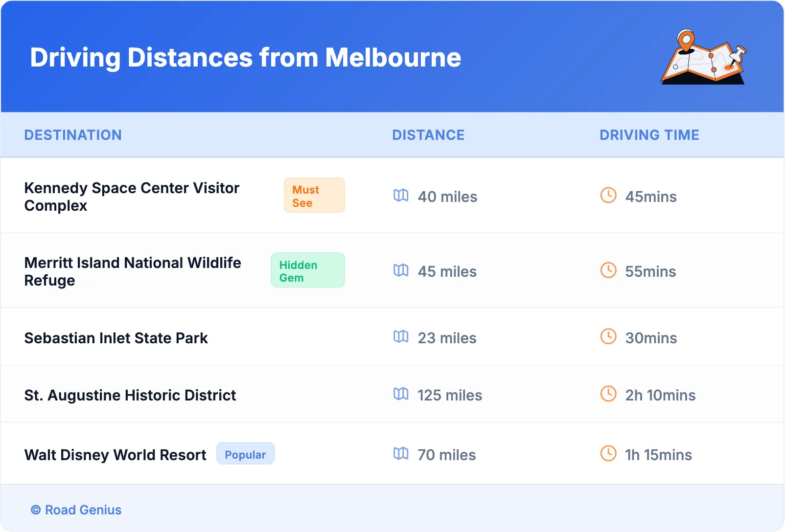Click the clock icon beside 30mins
The height and width of the screenshot is (532, 785).
pos(608,336)
